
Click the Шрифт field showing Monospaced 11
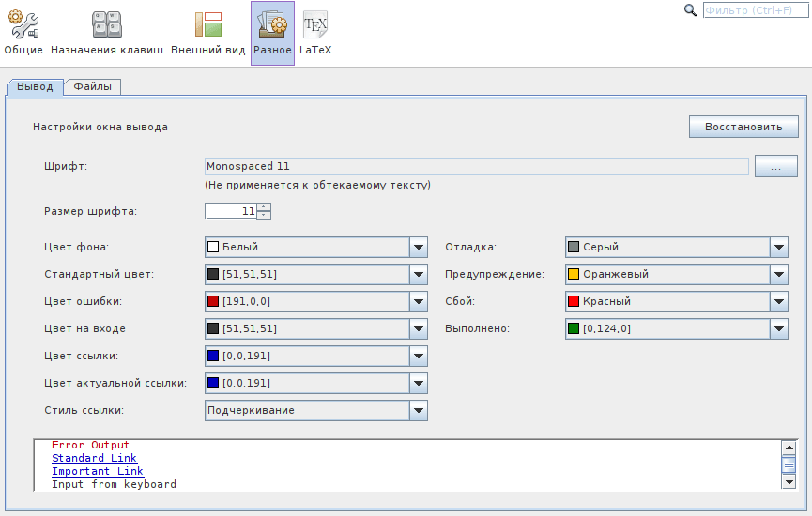click(477, 166)
